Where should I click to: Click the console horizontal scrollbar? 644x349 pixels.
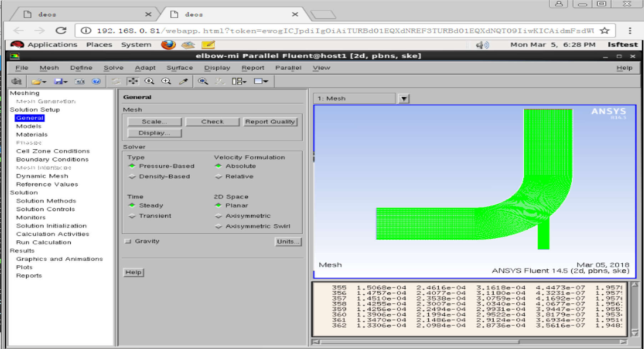point(420,342)
